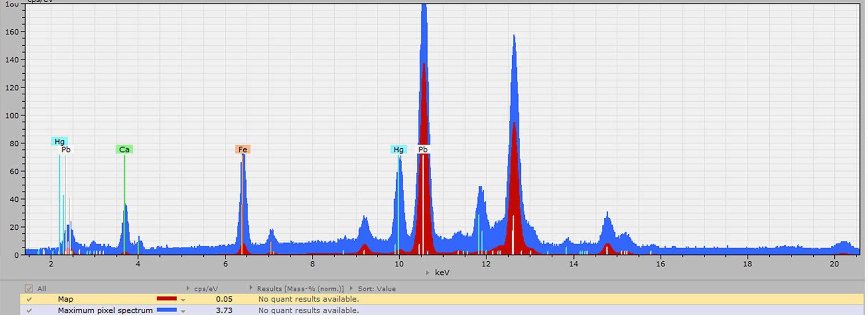Screen dimensions: 868x315
Task: Click the Pb label near 10.5 keV
Action: pos(423,150)
